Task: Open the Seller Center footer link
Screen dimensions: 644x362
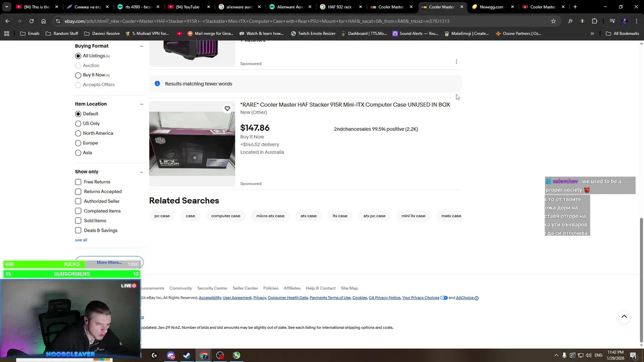Action: 245,289
